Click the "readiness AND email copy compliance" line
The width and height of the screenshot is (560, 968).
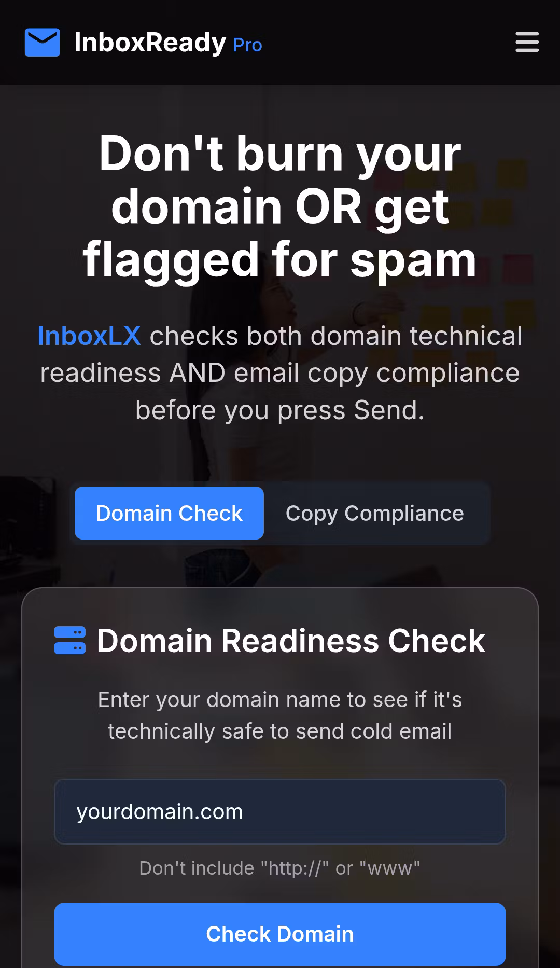(x=280, y=373)
